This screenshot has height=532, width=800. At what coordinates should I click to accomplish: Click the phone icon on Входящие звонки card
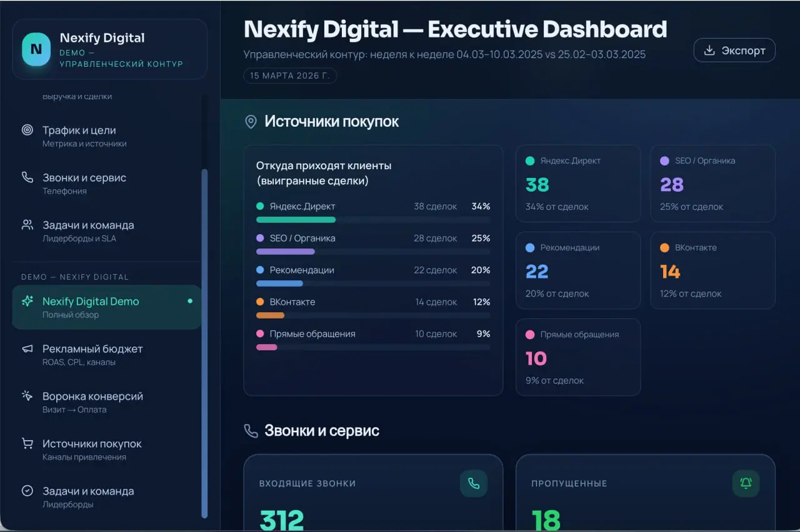[x=474, y=483]
